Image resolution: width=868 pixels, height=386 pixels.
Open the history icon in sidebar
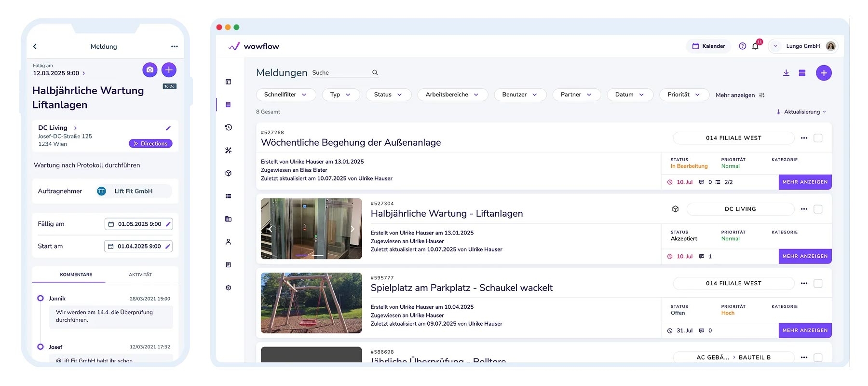(229, 127)
